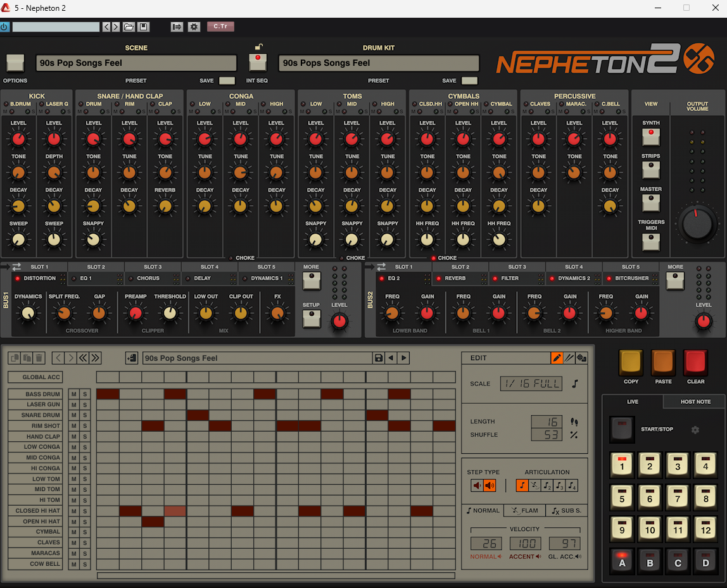
Task: Shift pattern left with single arrow
Action: 58,358
